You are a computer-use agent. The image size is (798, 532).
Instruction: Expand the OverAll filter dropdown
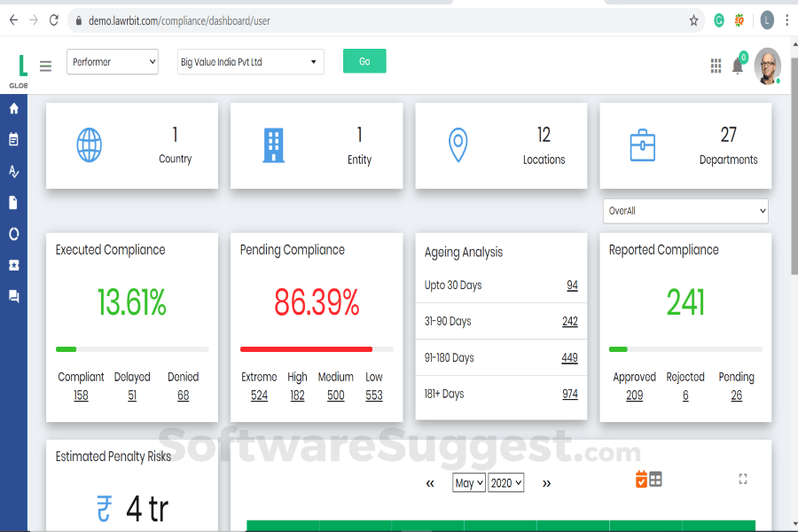685,211
